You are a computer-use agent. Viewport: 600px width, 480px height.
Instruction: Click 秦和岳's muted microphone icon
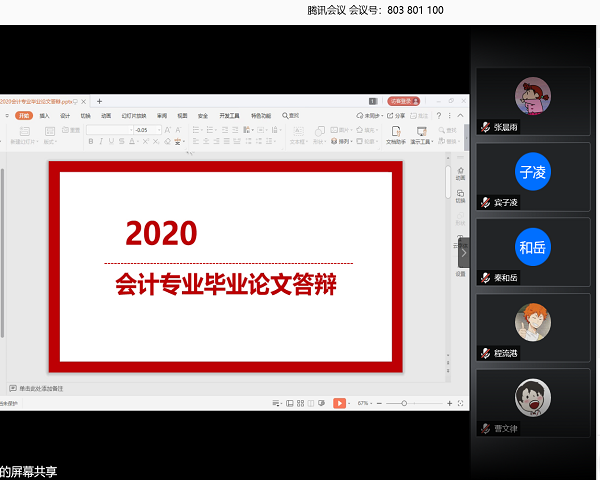(x=486, y=278)
